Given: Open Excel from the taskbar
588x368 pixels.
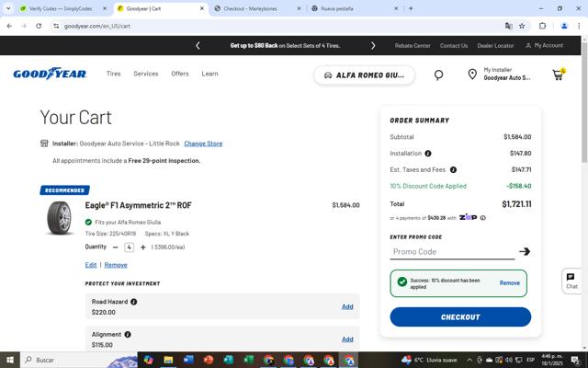Looking at the screenshot, I should (x=248, y=360).
